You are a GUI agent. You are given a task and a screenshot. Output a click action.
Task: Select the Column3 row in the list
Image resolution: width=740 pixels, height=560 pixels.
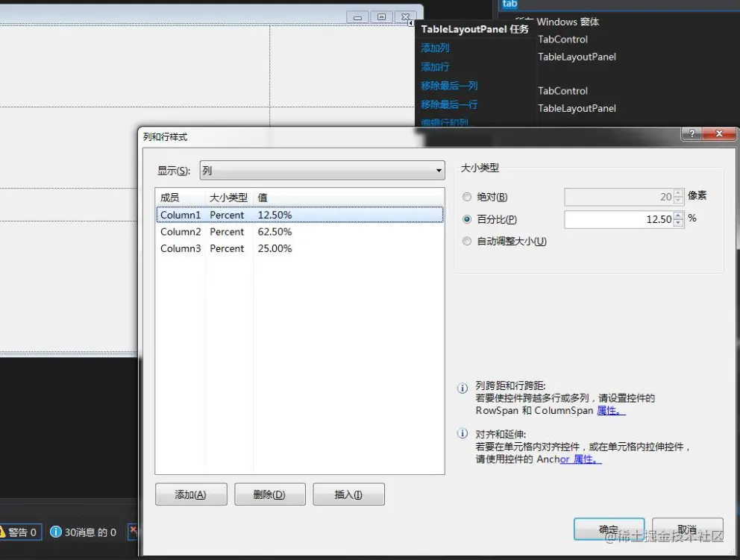(300, 248)
